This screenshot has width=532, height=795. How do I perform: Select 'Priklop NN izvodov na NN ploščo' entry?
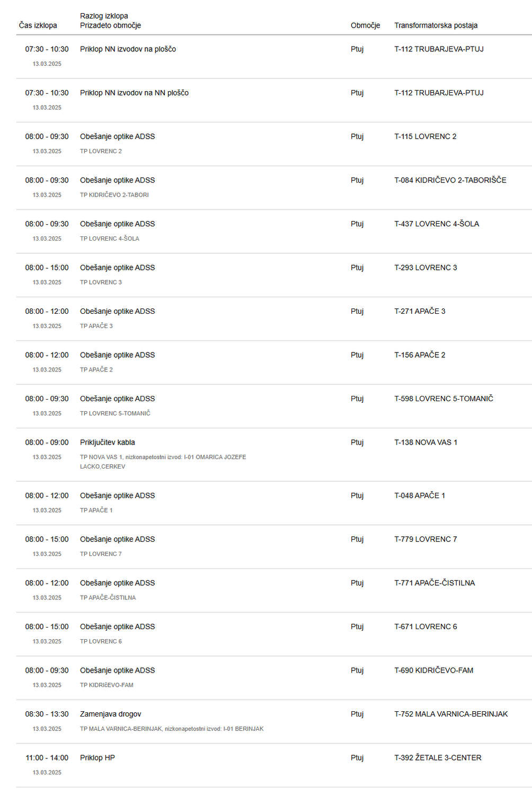coord(274,101)
